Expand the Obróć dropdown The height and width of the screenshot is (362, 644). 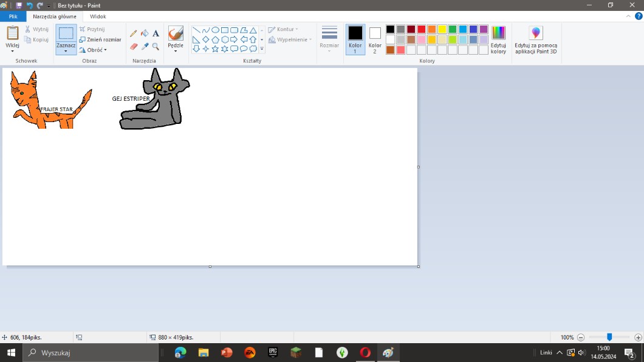93,50
